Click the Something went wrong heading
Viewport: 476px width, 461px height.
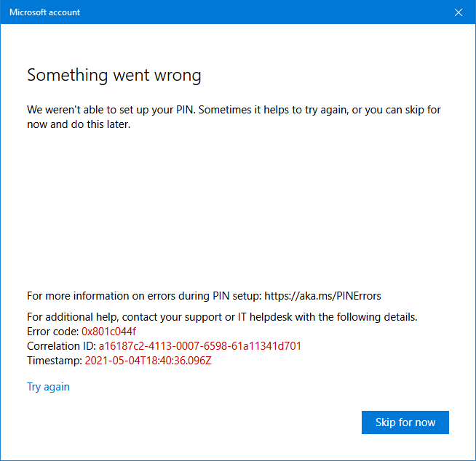pos(114,75)
